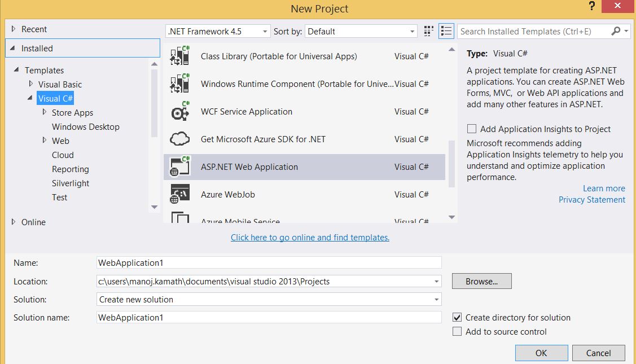This screenshot has height=364, width=636.
Task: Choose the Windows Runtime Component template
Action: (271, 84)
